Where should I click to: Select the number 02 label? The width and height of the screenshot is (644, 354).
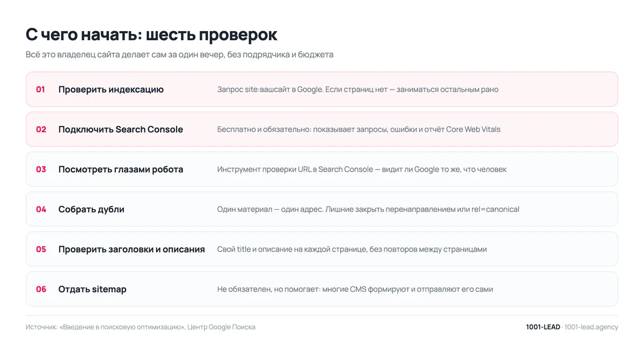pos(41,129)
